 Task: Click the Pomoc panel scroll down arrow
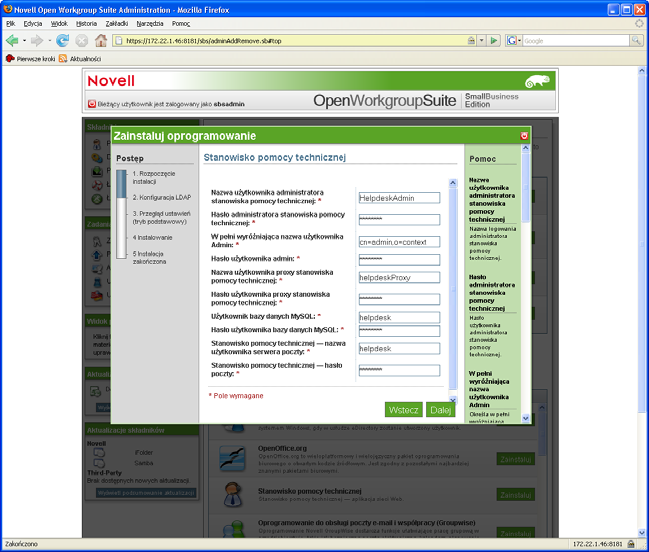(526, 418)
